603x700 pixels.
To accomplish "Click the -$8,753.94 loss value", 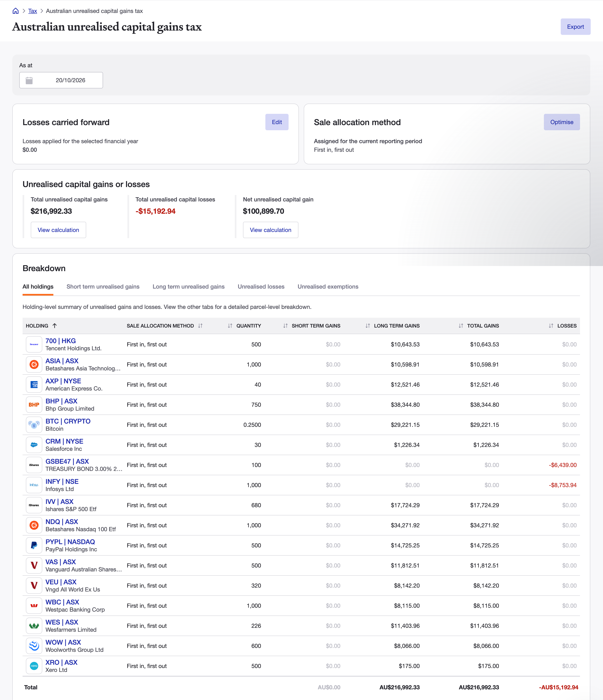I will (x=562, y=485).
